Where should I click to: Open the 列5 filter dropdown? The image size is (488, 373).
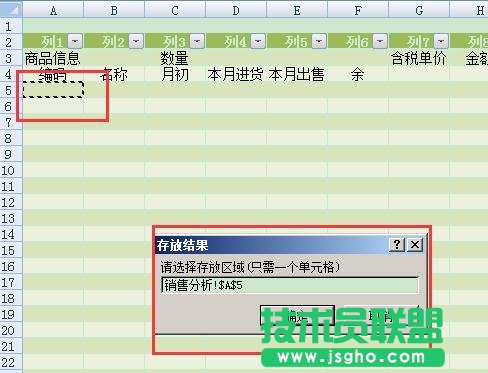coord(319,41)
